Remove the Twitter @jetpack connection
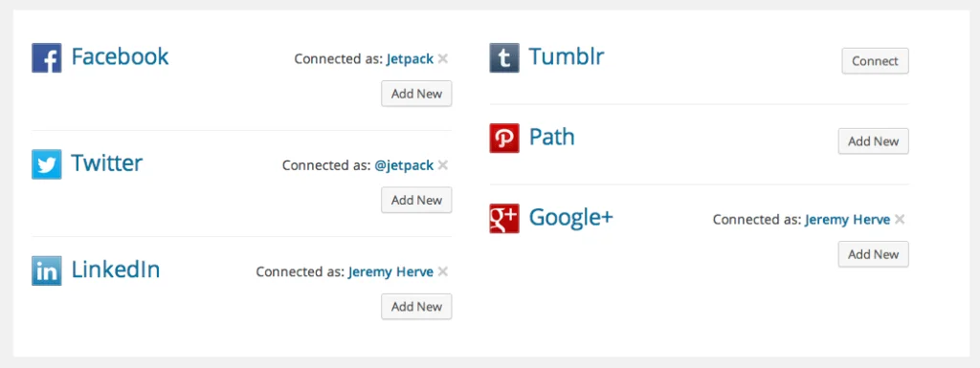This screenshot has height=368, width=980. (443, 165)
